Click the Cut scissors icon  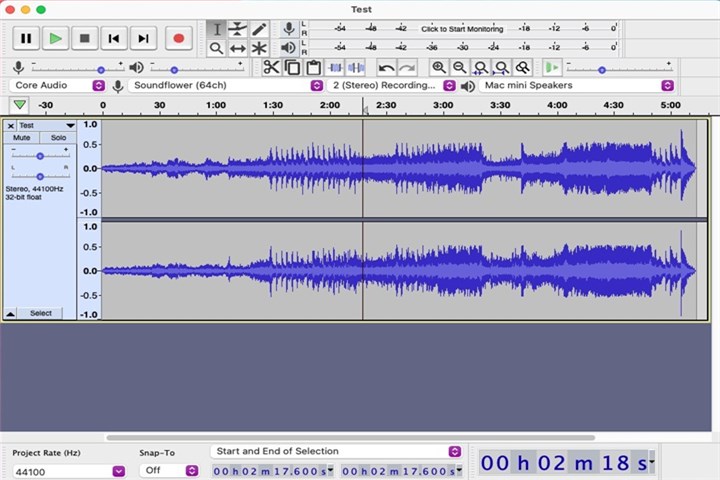[x=271, y=67]
